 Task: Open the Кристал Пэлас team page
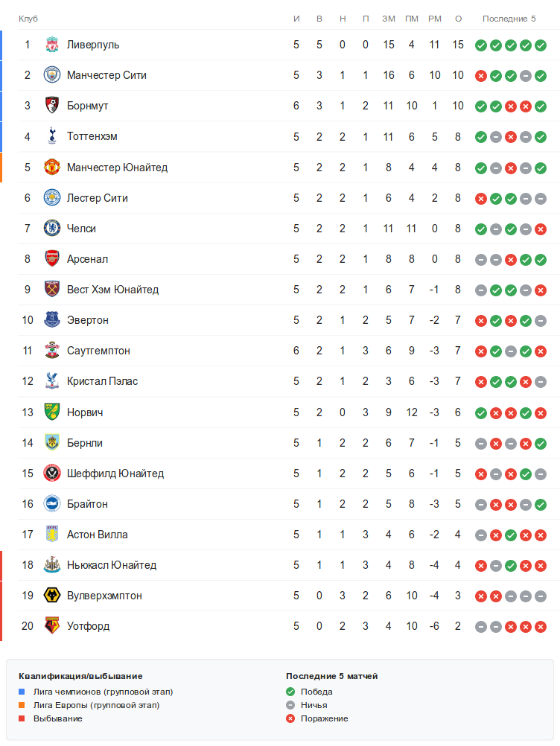coord(102,381)
